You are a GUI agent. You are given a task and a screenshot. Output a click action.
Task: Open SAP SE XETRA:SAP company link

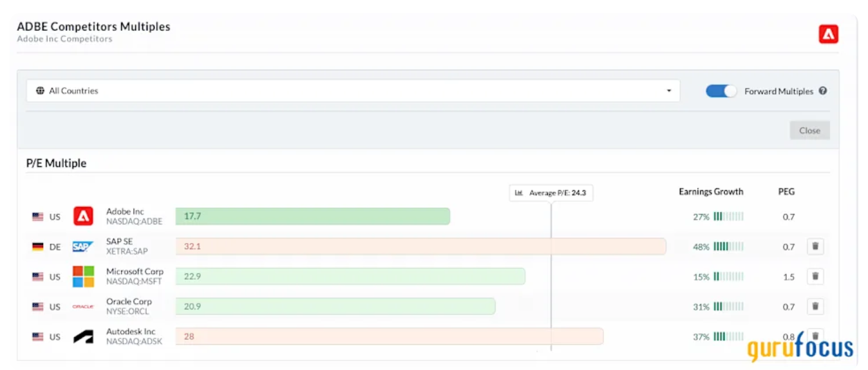point(127,246)
